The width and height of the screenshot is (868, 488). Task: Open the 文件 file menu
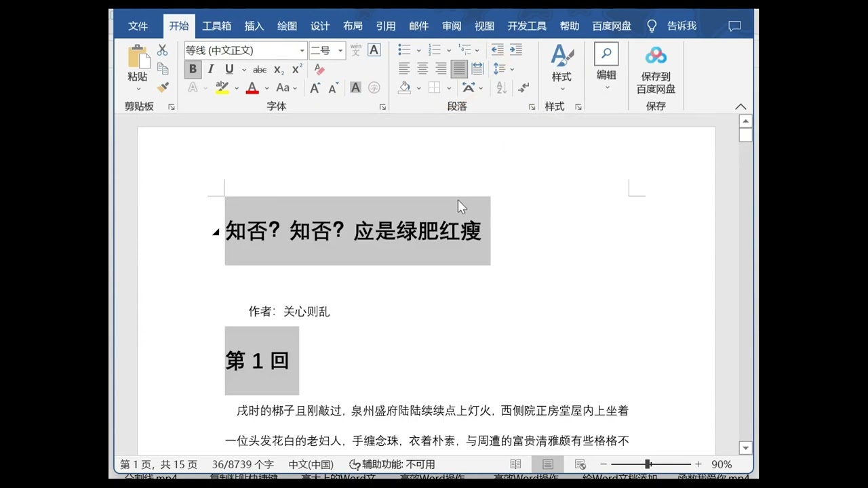138,26
